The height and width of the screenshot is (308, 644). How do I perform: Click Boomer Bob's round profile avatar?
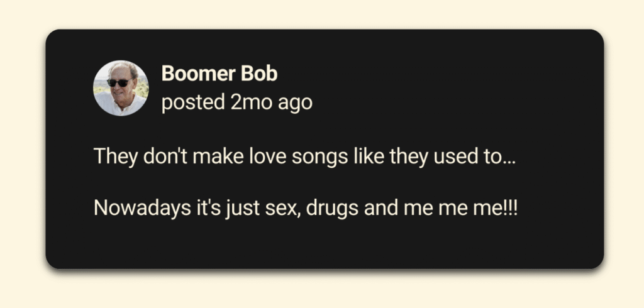(121, 88)
